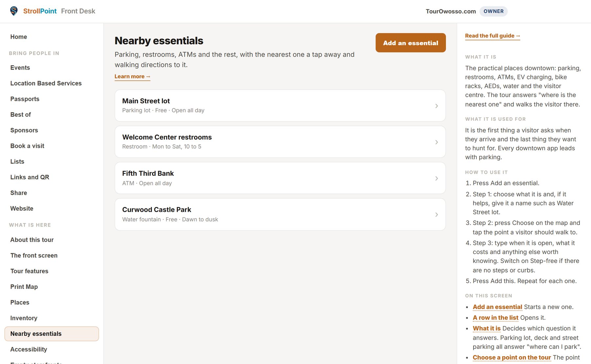The width and height of the screenshot is (591, 364).
Task: Expand the Welcome Center restrooms chevron
Action: click(436, 142)
